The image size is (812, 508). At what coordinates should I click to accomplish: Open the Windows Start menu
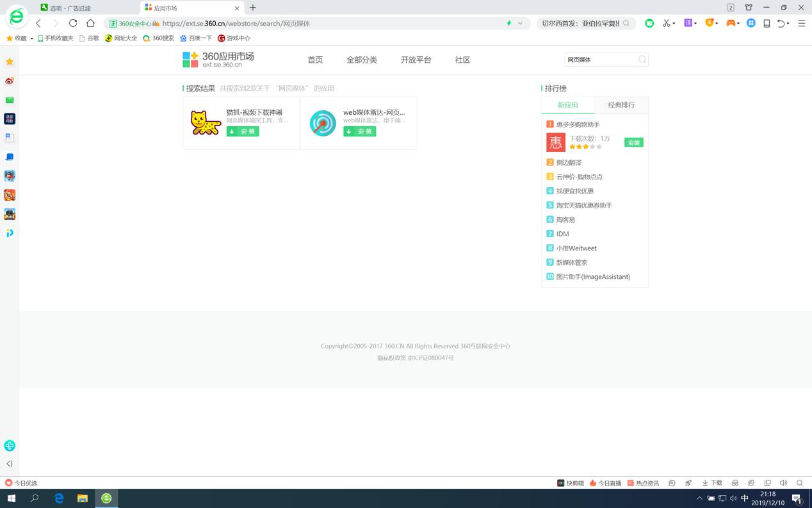click(11, 498)
